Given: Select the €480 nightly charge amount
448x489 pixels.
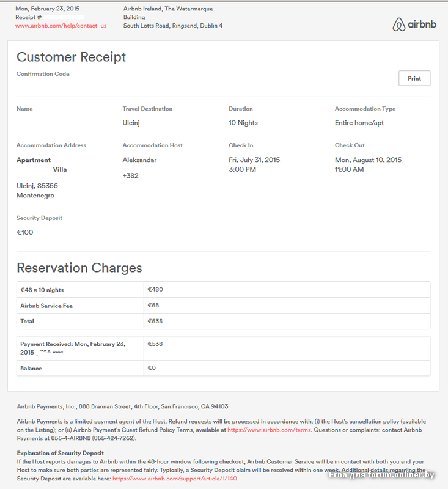Looking at the screenshot, I should click(155, 290).
